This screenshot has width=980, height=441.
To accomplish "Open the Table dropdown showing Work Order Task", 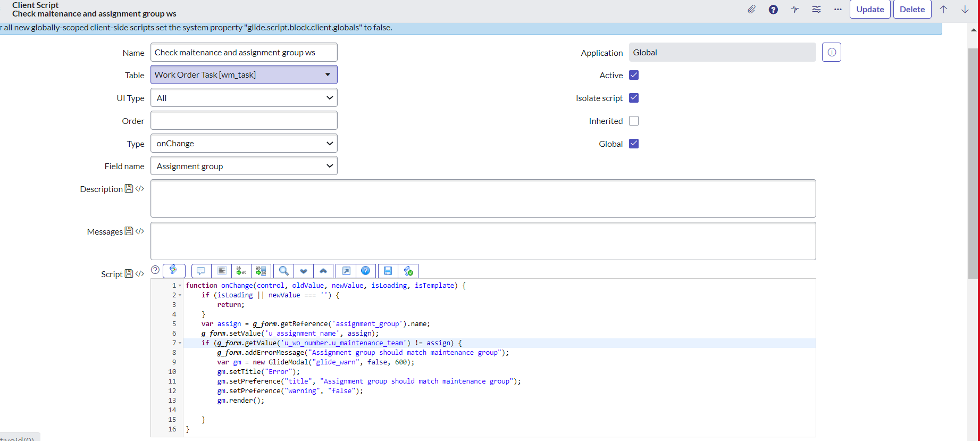I will (x=244, y=74).
